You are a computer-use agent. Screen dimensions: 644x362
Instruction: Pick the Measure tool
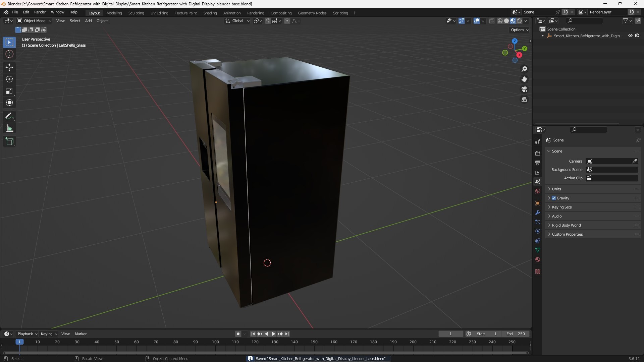click(9, 128)
